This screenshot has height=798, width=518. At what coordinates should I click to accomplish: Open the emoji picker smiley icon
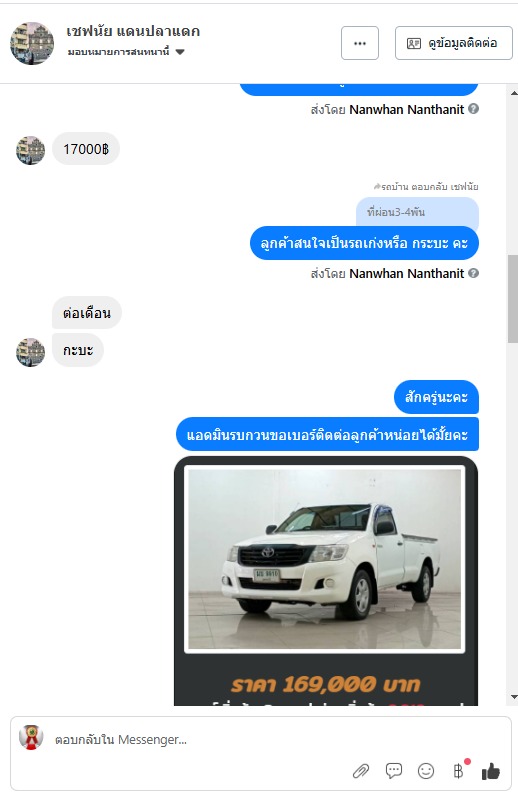(426, 771)
